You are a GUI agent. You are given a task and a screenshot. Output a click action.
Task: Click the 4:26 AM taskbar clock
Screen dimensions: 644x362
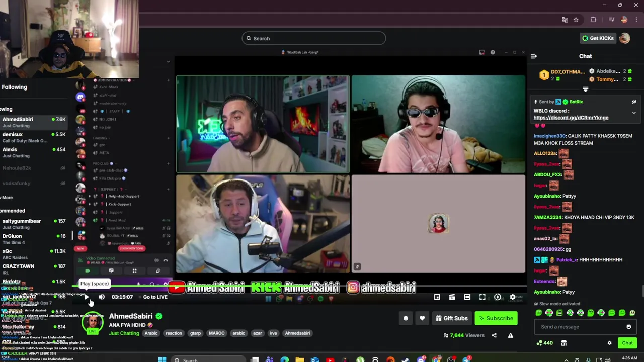tap(629, 358)
